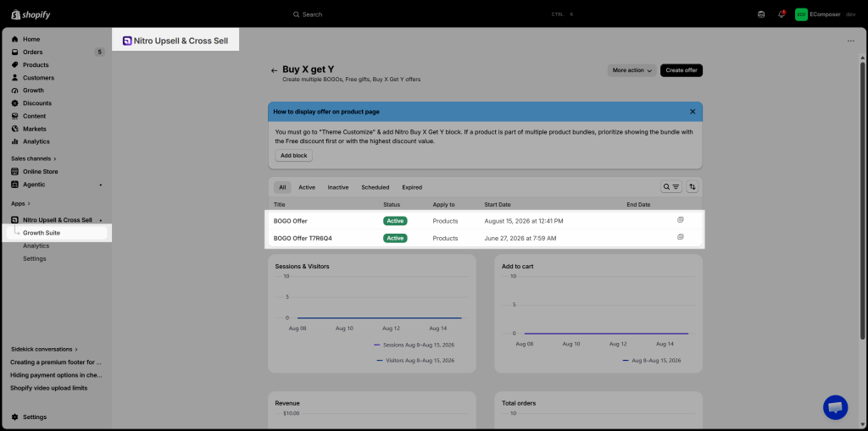The image size is (868, 431).
Task: Expand the Apps section
Action: coord(20,203)
